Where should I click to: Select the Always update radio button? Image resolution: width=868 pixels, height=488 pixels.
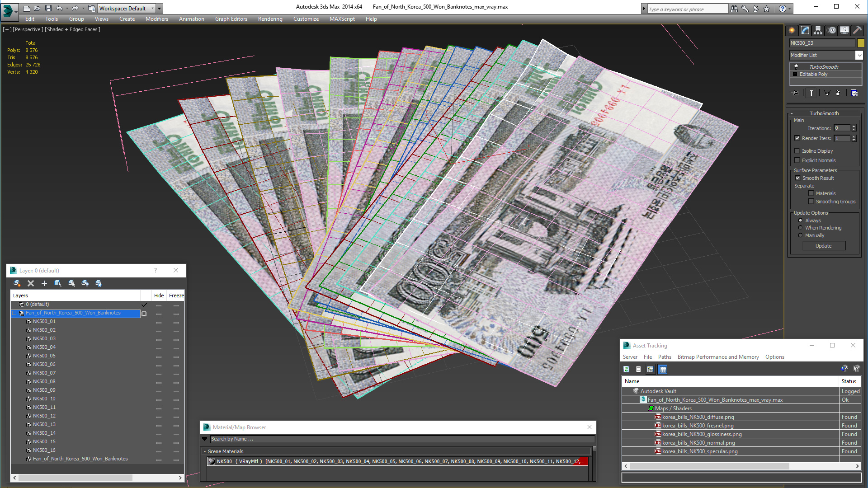point(801,221)
